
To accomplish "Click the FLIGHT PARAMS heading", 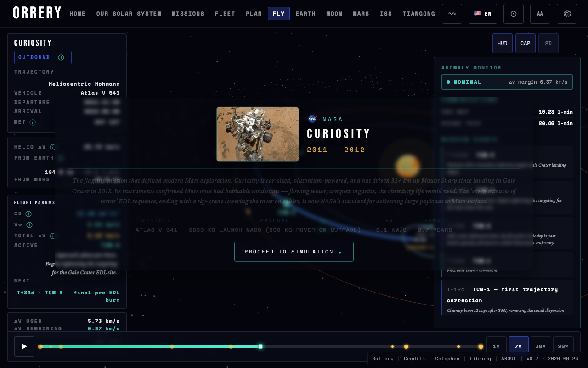I will coord(34,202).
